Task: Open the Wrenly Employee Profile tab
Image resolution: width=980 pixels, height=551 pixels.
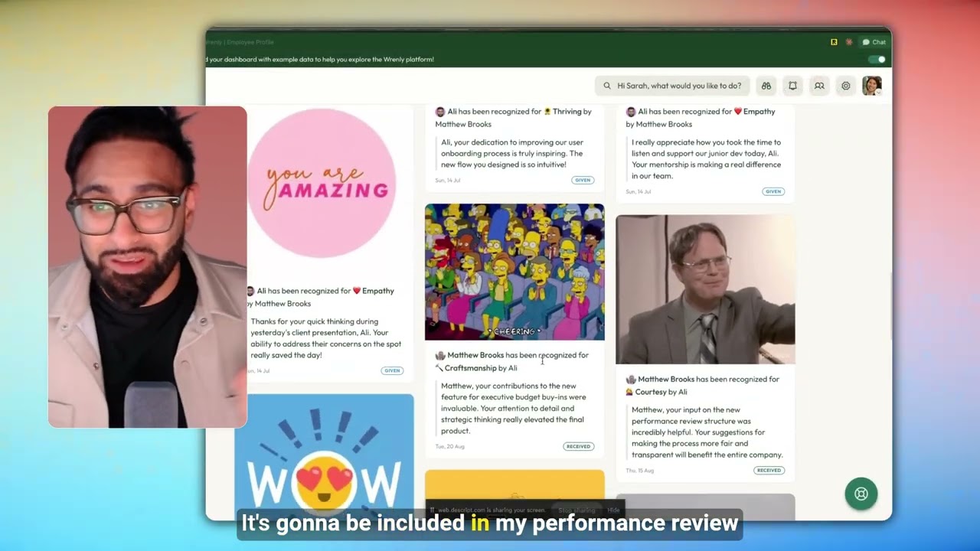Action: tap(240, 42)
